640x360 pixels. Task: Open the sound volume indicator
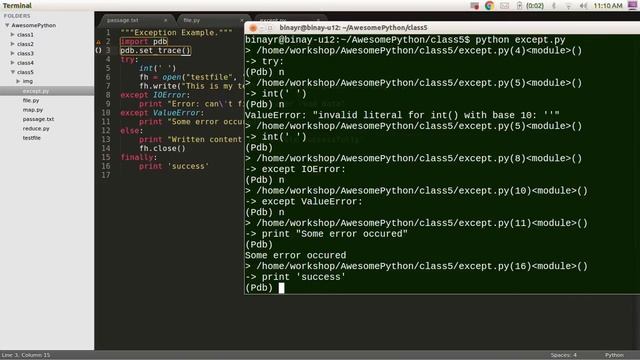click(583, 5)
